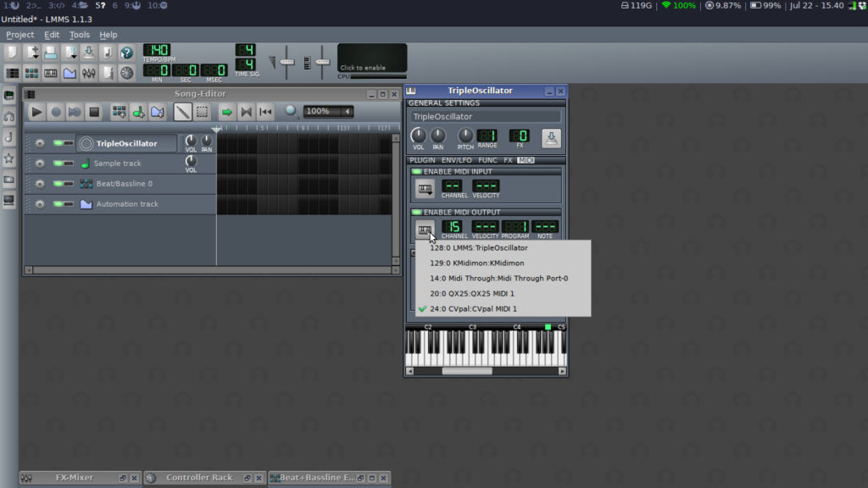Toggle Enable MIDI Output LED

(x=417, y=212)
